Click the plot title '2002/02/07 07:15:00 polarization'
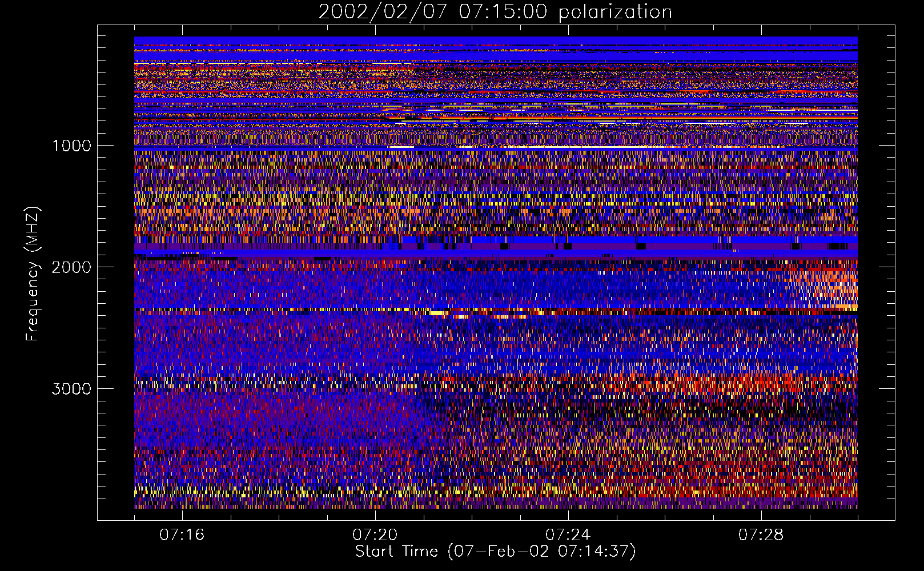The width and height of the screenshot is (924, 571). (495, 12)
